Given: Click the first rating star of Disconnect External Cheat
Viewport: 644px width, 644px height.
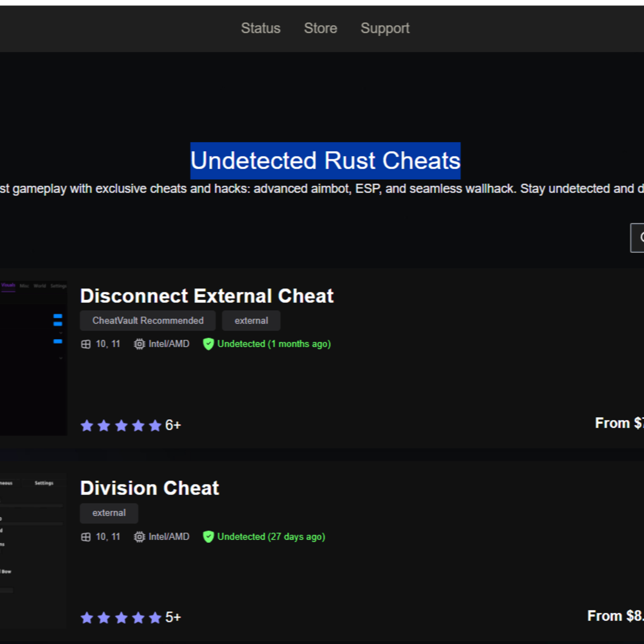Looking at the screenshot, I should coord(87,426).
